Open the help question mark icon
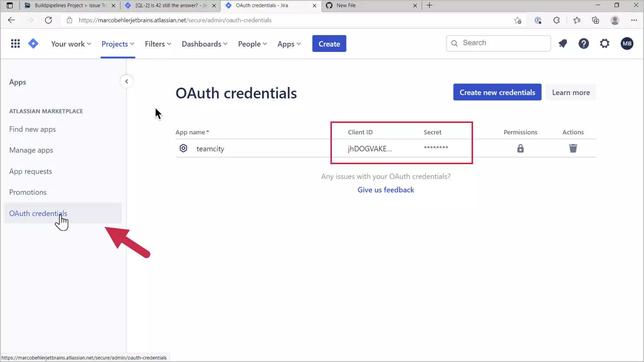Image resolution: width=644 pixels, height=362 pixels. 583,44
